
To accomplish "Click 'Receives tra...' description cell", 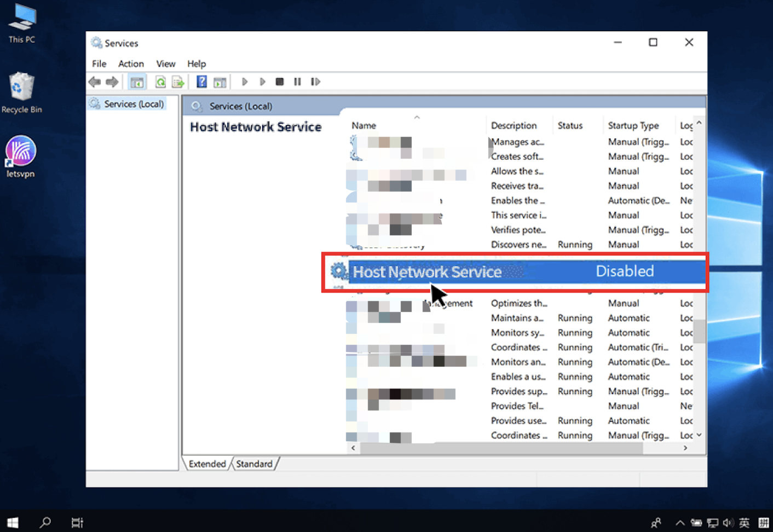I will 517,186.
